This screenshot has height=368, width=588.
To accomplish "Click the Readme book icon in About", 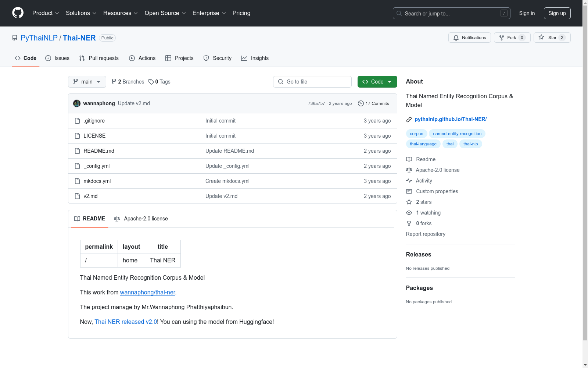I will 409,159.
